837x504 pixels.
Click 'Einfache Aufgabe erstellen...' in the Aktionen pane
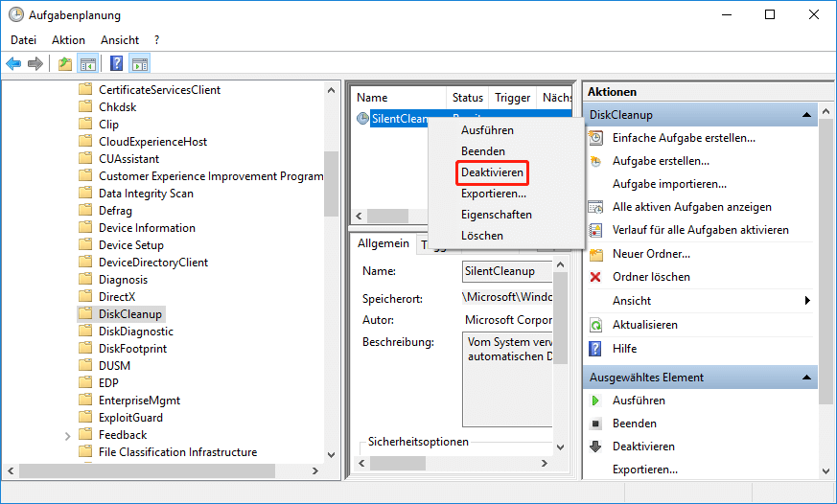point(684,138)
